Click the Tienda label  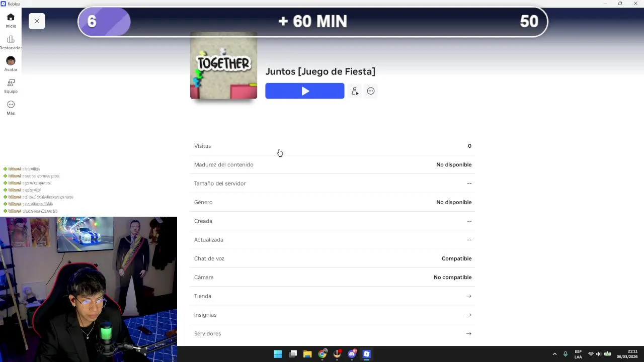point(202,296)
